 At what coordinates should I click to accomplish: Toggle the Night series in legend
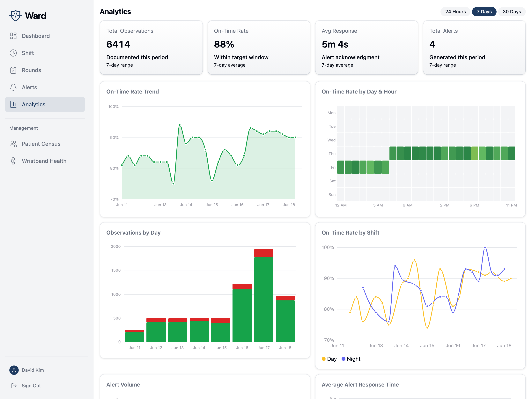tap(351, 359)
